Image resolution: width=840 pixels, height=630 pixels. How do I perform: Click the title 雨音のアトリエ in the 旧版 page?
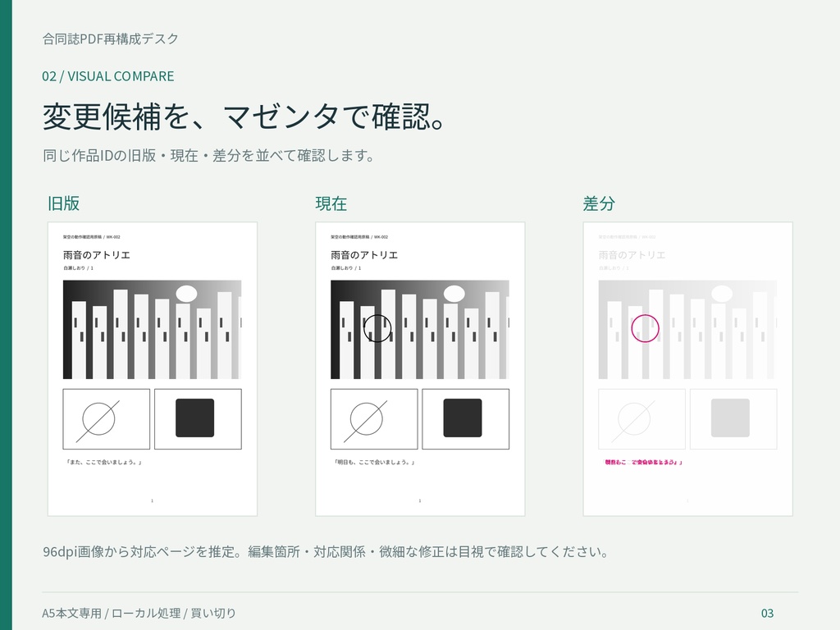click(97, 255)
